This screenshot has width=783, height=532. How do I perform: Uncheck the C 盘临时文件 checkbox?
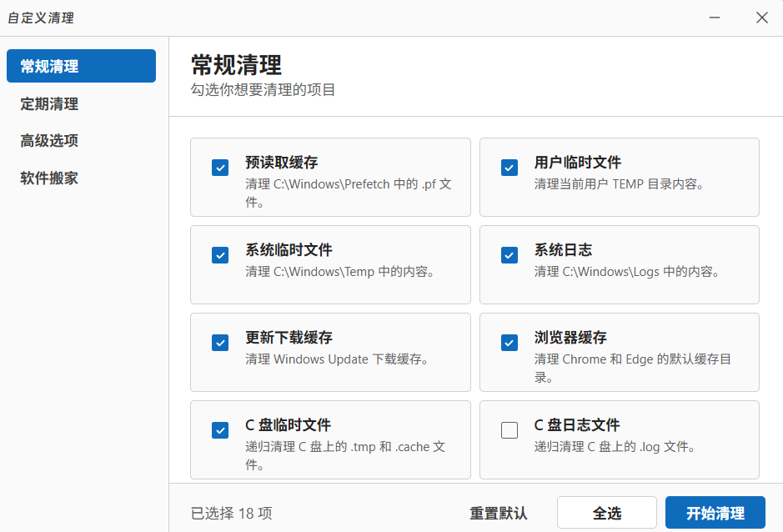click(x=219, y=430)
